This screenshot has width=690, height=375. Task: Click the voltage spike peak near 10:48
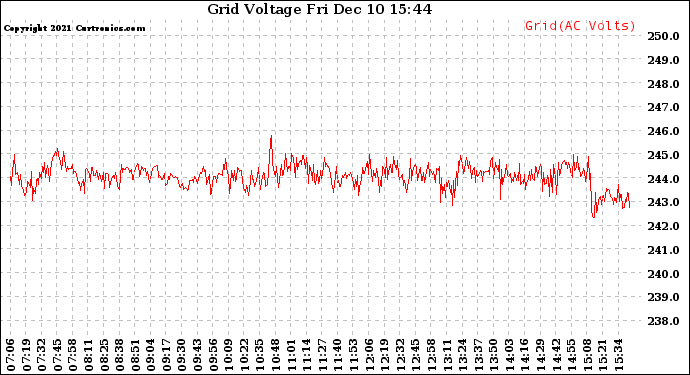coord(271,136)
